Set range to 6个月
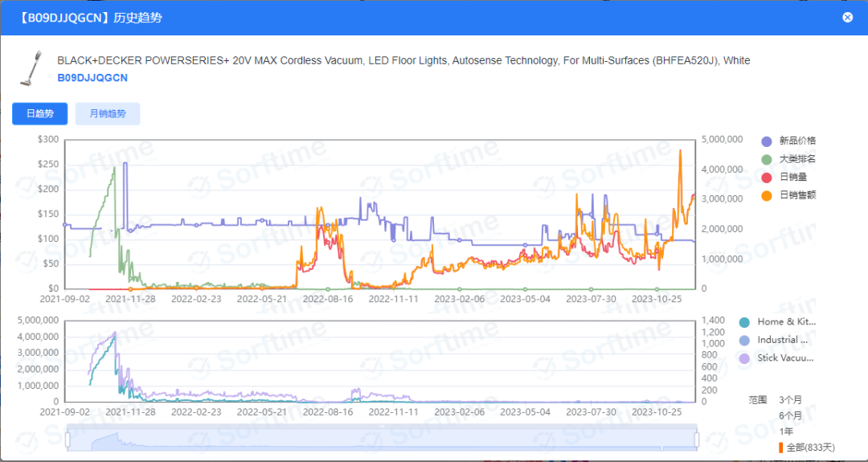This screenshot has height=462, width=868. 790,415
